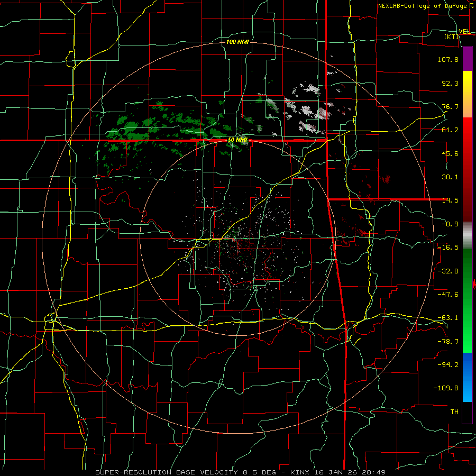The height and width of the screenshot is (476, 476).
Task: Click the -47.6 scale value
Action: 448,295
